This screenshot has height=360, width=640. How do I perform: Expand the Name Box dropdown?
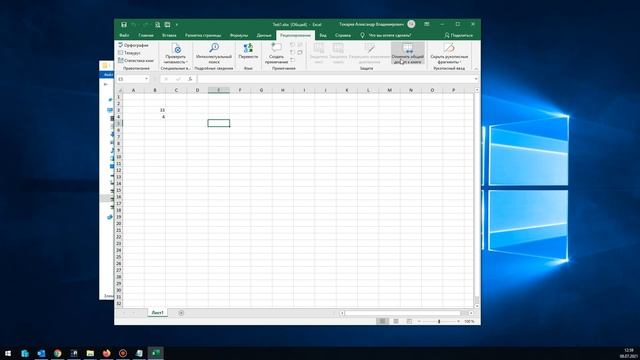[147, 79]
